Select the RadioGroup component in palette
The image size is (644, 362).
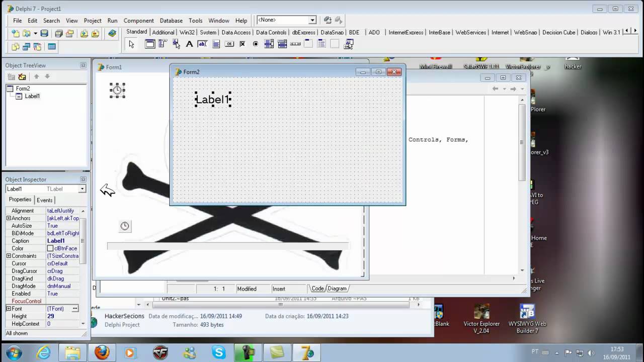321,44
